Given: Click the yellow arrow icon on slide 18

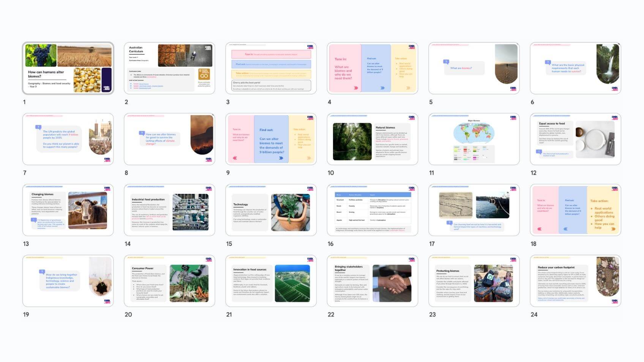Looking at the screenshot, I should pyautogui.click(x=613, y=229).
